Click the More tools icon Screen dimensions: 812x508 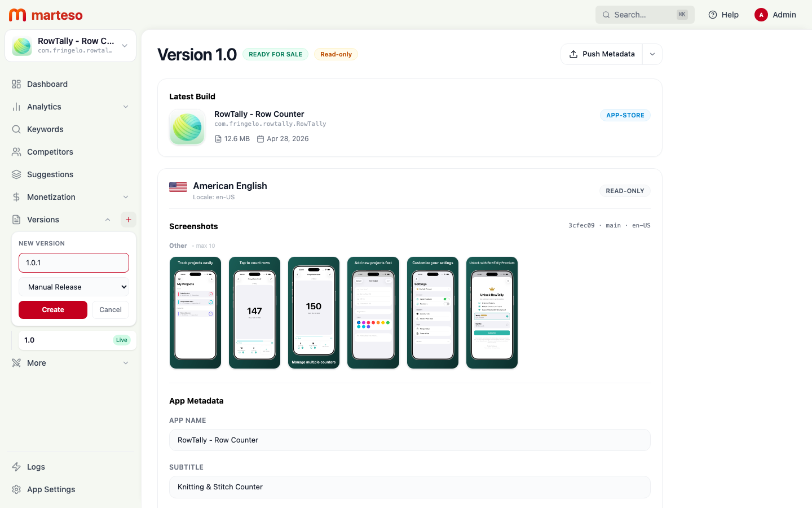point(16,363)
